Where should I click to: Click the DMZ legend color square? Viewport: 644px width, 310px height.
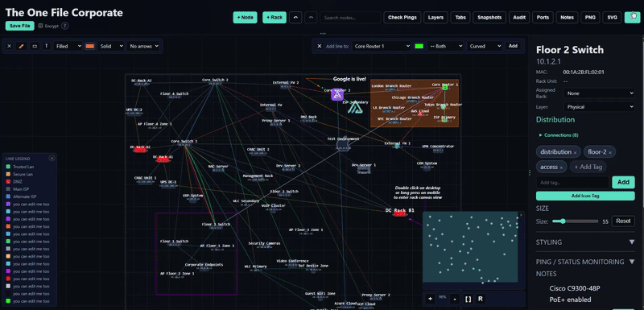pyautogui.click(x=8, y=181)
